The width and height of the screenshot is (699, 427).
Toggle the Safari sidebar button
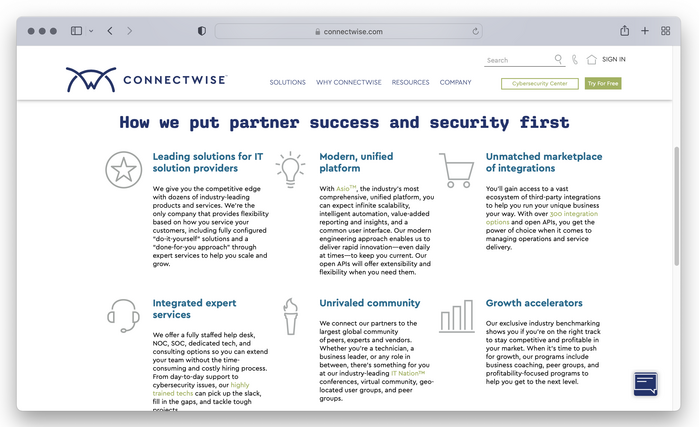tap(76, 31)
